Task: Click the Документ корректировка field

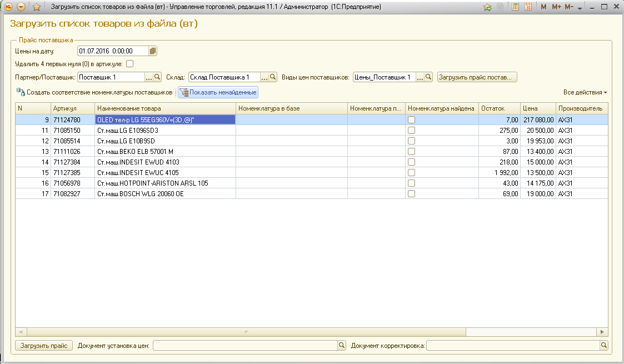Action: click(x=513, y=346)
